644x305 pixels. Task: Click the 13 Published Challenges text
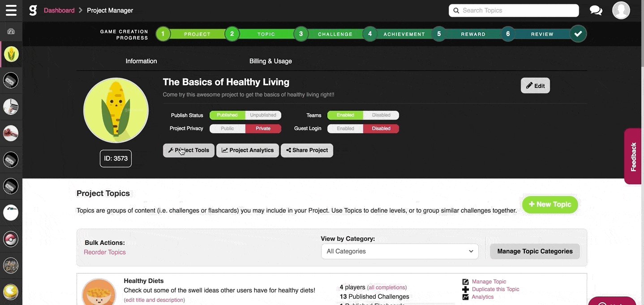374,296
